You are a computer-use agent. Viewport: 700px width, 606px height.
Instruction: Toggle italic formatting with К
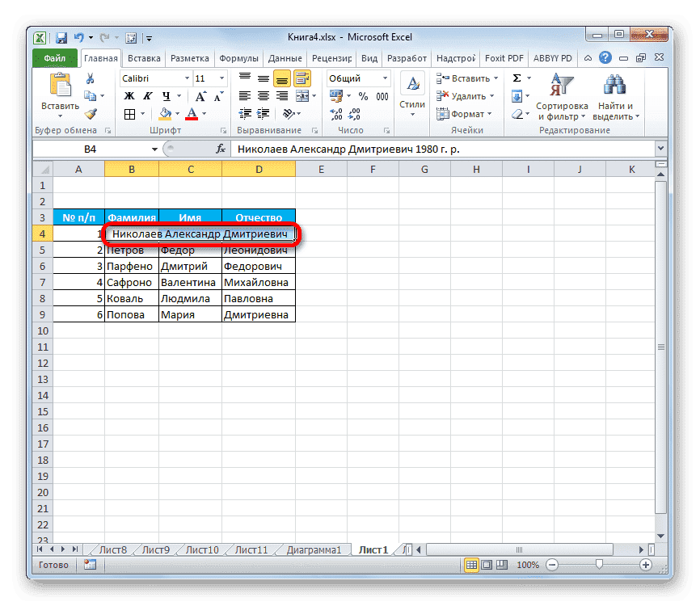point(148,96)
